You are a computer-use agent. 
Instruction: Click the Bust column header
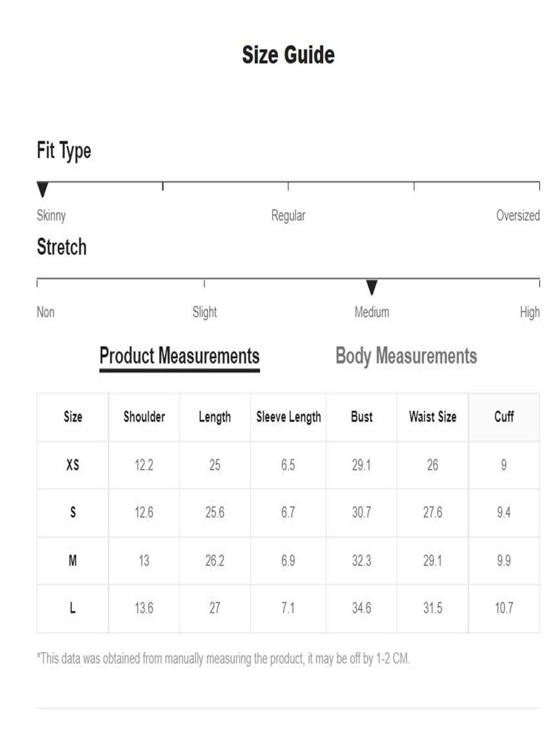point(361,417)
